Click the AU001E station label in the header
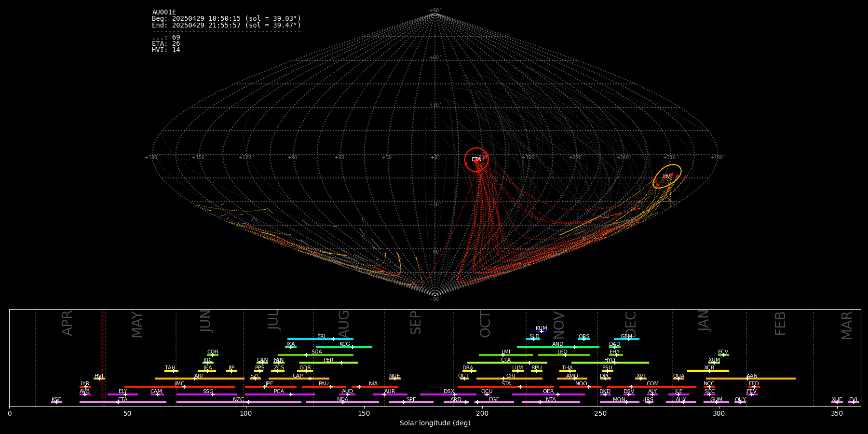 pyautogui.click(x=164, y=13)
